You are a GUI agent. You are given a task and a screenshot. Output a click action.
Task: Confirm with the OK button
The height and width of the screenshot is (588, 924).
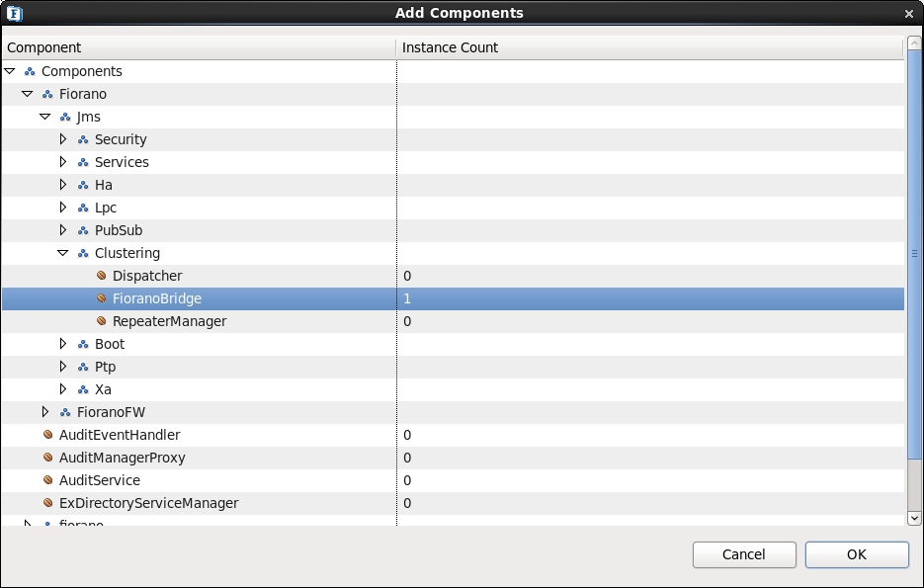coord(857,554)
